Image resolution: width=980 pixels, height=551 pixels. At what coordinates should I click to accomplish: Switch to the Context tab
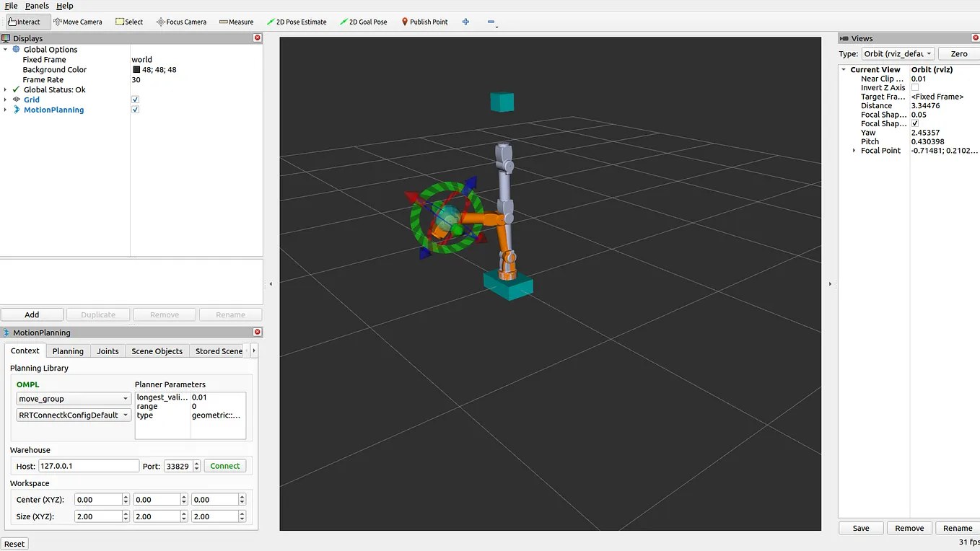25,351
